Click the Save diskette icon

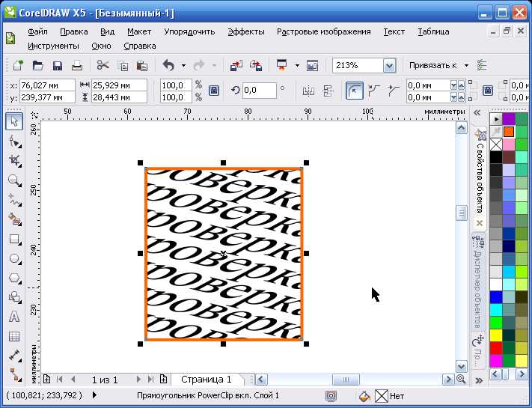pos(58,65)
